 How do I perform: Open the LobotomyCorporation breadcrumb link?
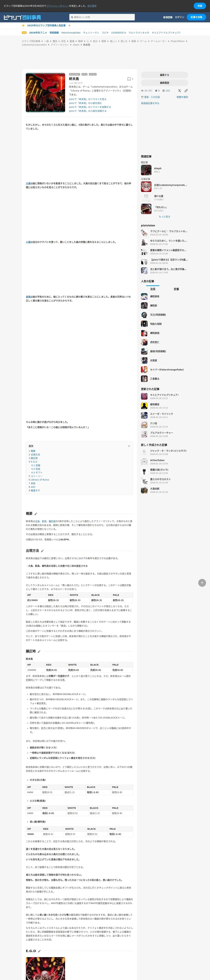pos(34,45)
